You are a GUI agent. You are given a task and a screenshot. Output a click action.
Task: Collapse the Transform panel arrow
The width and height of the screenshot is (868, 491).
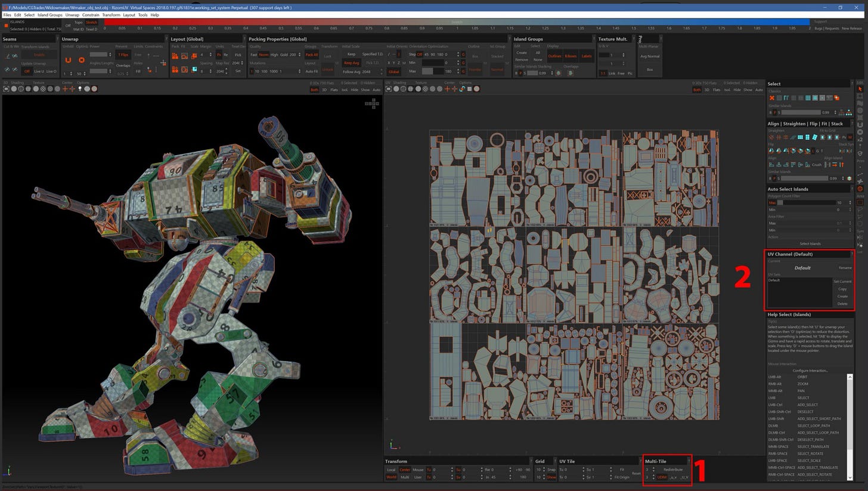coord(530,461)
